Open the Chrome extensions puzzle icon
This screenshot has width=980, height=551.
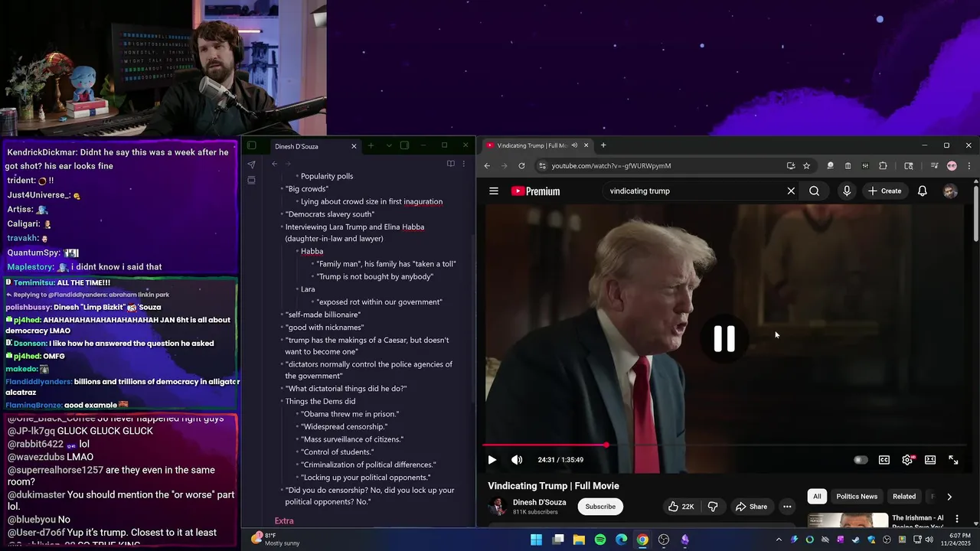pyautogui.click(x=883, y=166)
